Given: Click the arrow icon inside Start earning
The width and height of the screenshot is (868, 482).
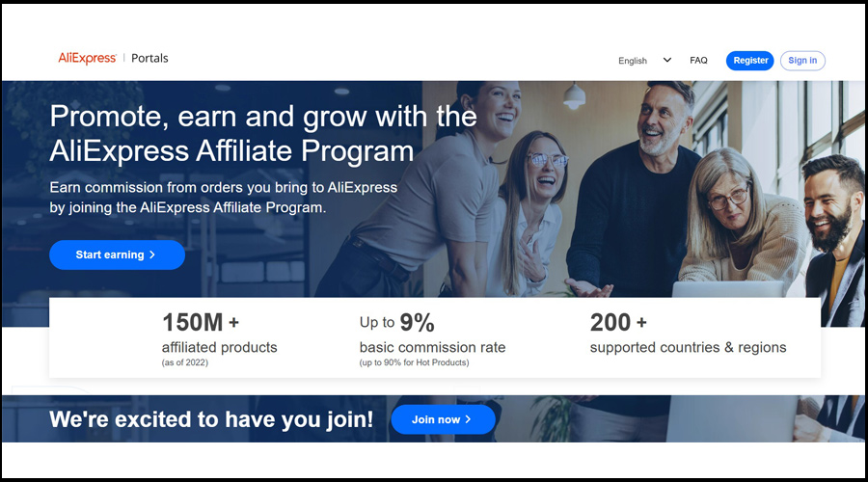Looking at the screenshot, I should tap(152, 254).
